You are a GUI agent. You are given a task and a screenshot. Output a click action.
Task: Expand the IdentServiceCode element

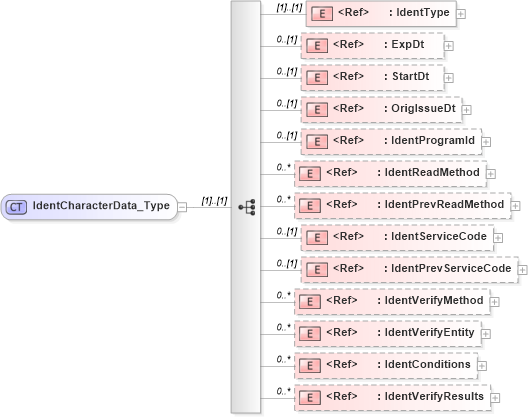[498, 238]
